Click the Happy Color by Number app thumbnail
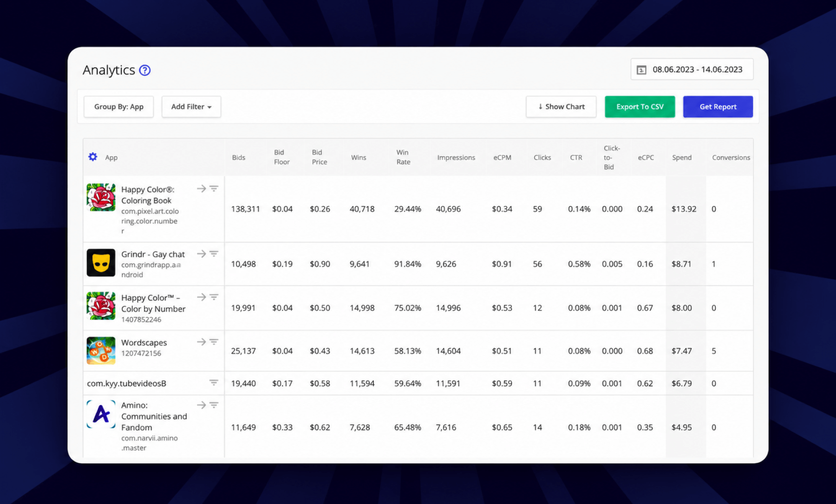 (101, 306)
